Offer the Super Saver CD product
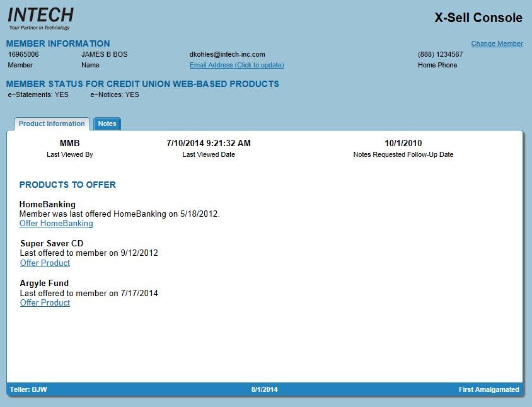The image size is (532, 407). 45,263
